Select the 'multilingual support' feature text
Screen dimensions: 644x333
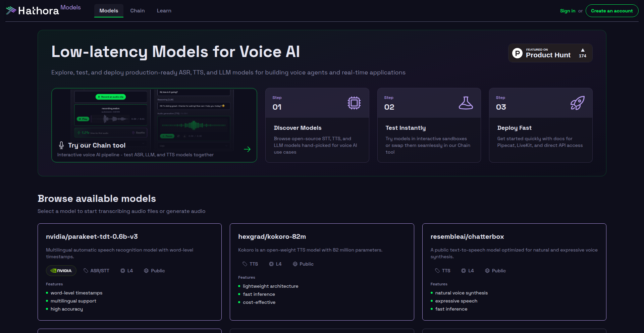click(x=73, y=301)
